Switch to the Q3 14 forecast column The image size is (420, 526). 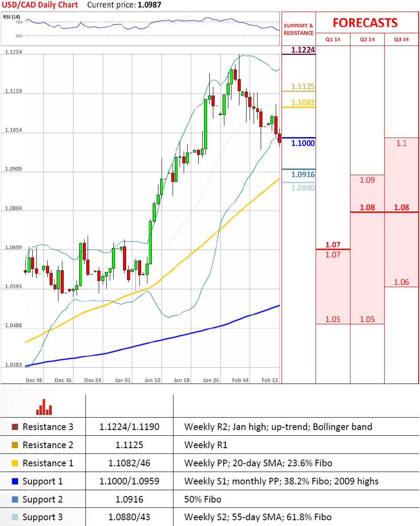(x=401, y=39)
